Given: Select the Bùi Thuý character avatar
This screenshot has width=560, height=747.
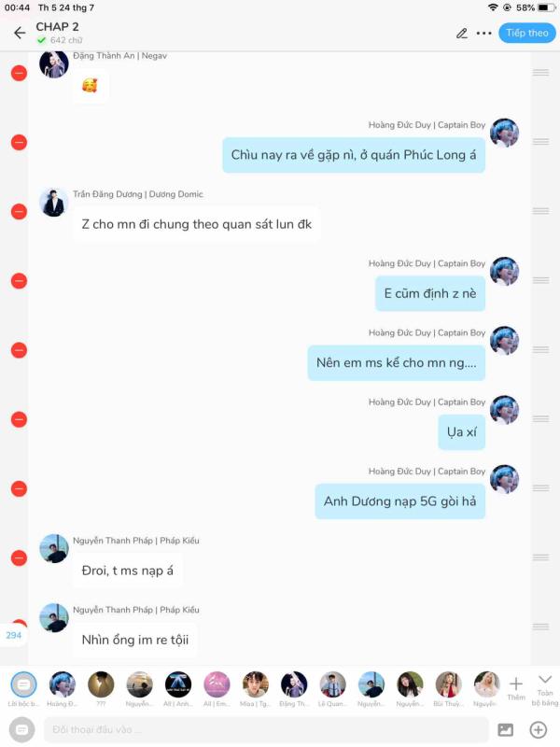Looking at the screenshot, I should click(448, 689).
